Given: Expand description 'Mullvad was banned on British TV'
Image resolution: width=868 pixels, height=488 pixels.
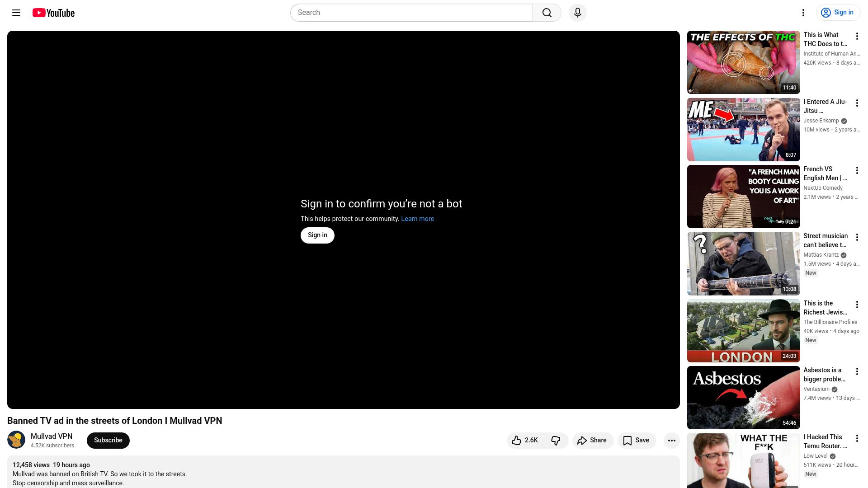Looking at the screenshot, I should point(99,474).
